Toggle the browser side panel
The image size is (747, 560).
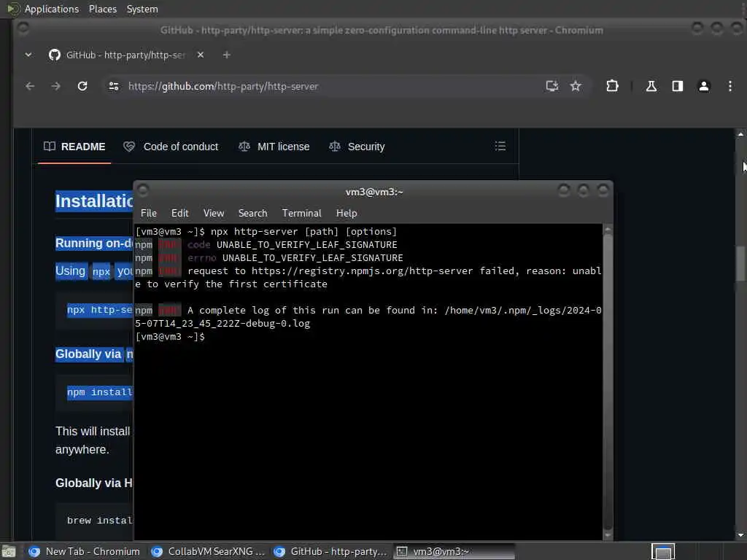point(678,86)
